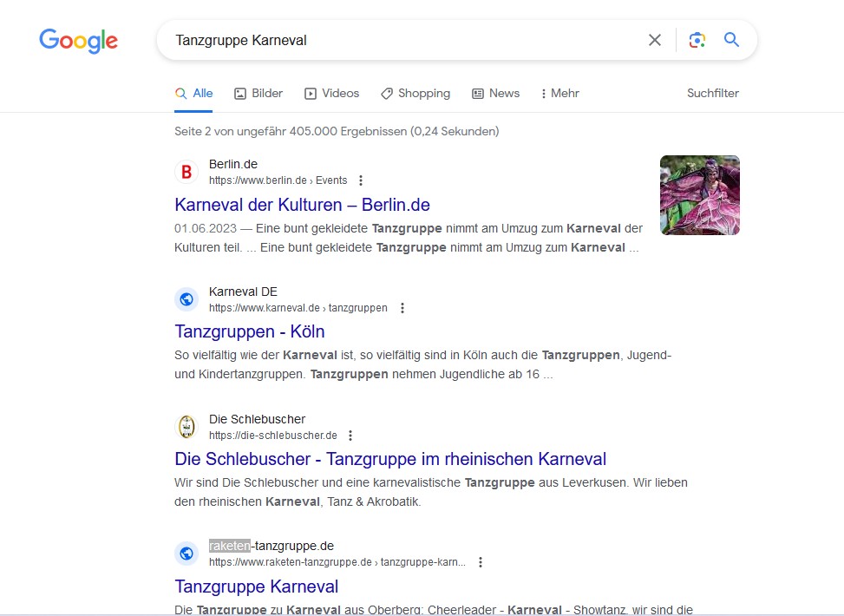Click the Berlin carnival dancer thumbnail

(x=699, y=195)
